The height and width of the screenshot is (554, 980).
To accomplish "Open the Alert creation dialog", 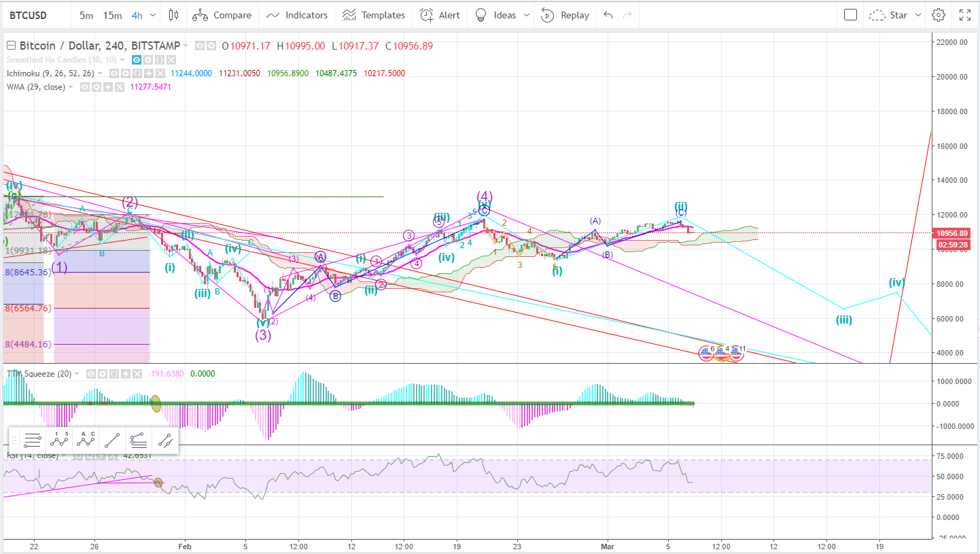I will pyautogui.click(x=440, y=14).
